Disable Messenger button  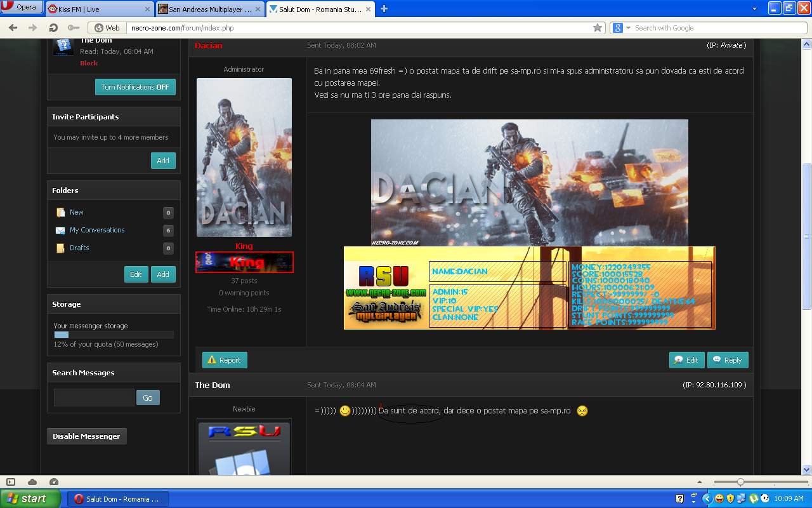coord(86,436)
